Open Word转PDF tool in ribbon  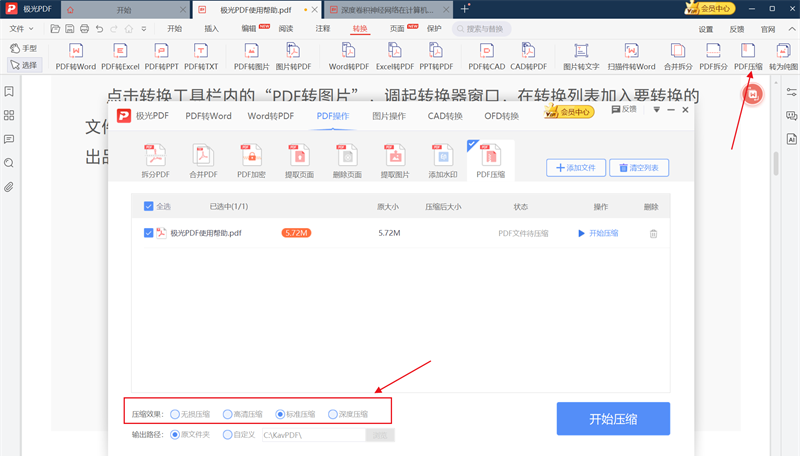click(x=348, y=57)
